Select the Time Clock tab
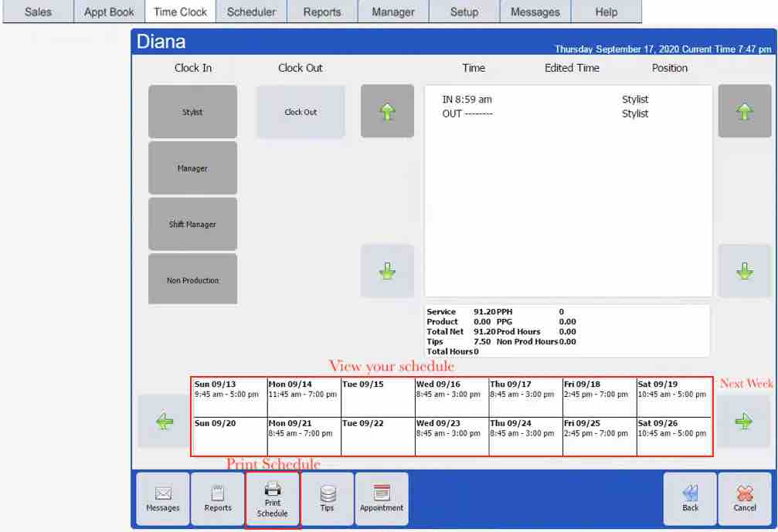 pos(180,12)
